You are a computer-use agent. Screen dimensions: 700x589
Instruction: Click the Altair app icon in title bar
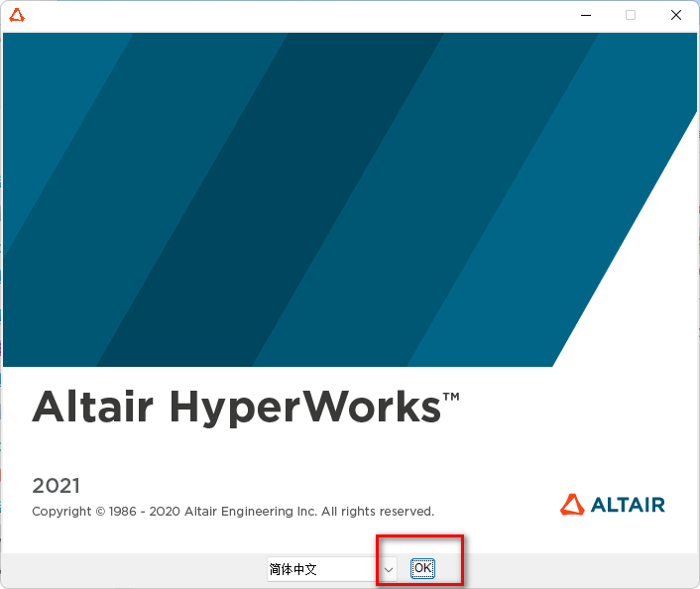tap(17, 15)
